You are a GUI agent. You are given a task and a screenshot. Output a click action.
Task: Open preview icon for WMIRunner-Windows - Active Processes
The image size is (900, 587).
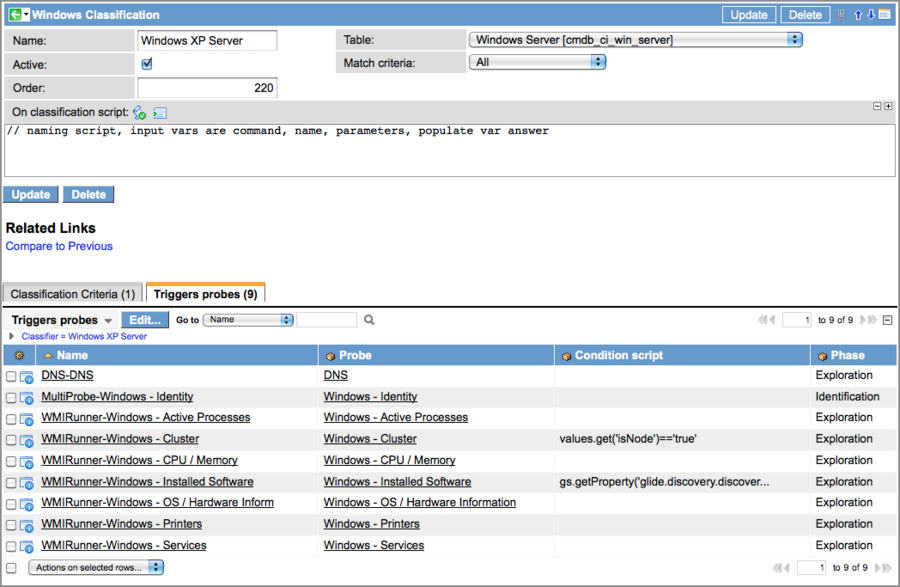(26, 419)
